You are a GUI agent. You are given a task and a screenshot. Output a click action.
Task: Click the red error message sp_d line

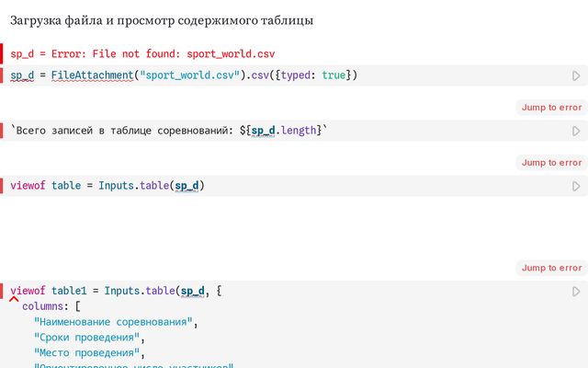pyautogui.click(x=142, y=53)
